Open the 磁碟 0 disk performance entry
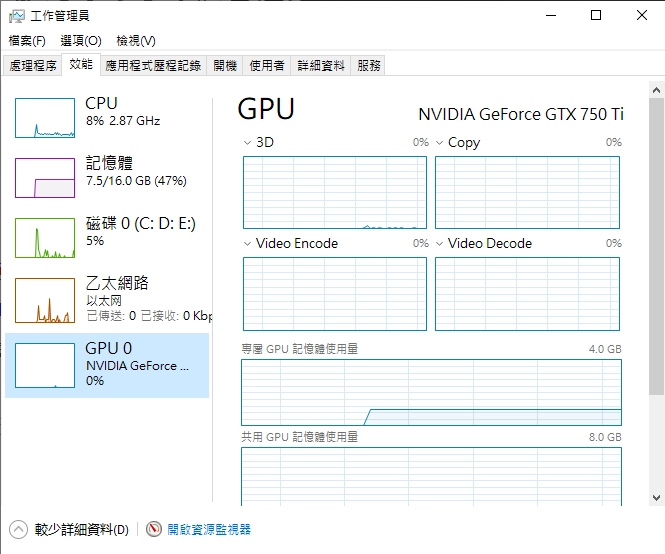Viewport: 665px width, 554px height. coord(45,237)
